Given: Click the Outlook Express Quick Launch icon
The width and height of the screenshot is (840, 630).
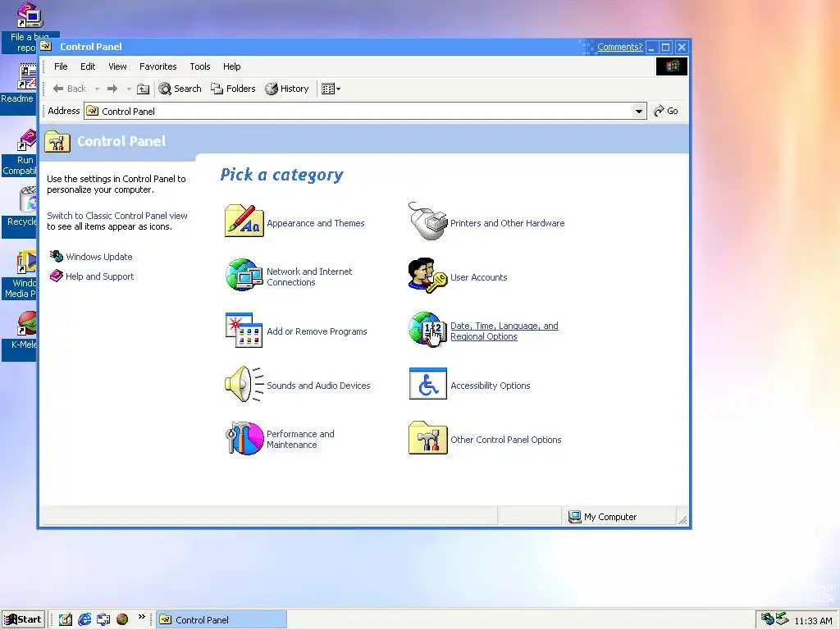Looking at the screenshot, I should 103,620.
